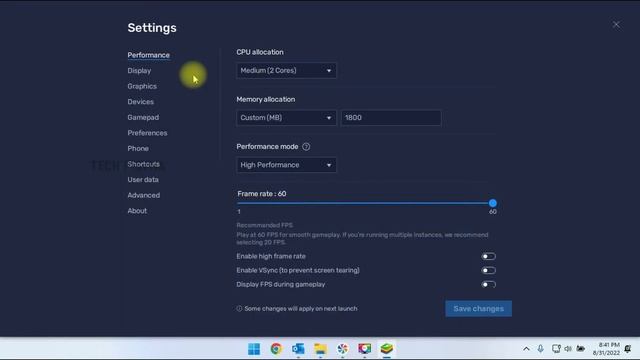Open the Display settings section
Screen dimensions: 640x360
(139, 71)
